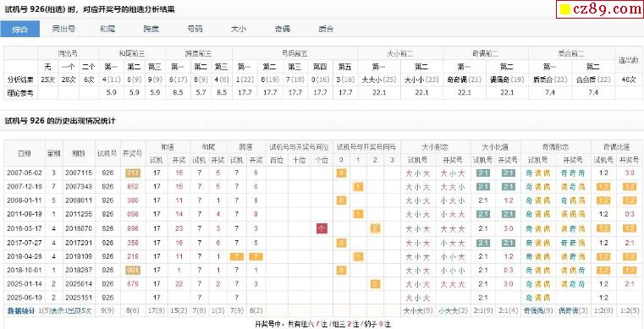
Task: Open the 质合 tab
Action: point(326,29)
